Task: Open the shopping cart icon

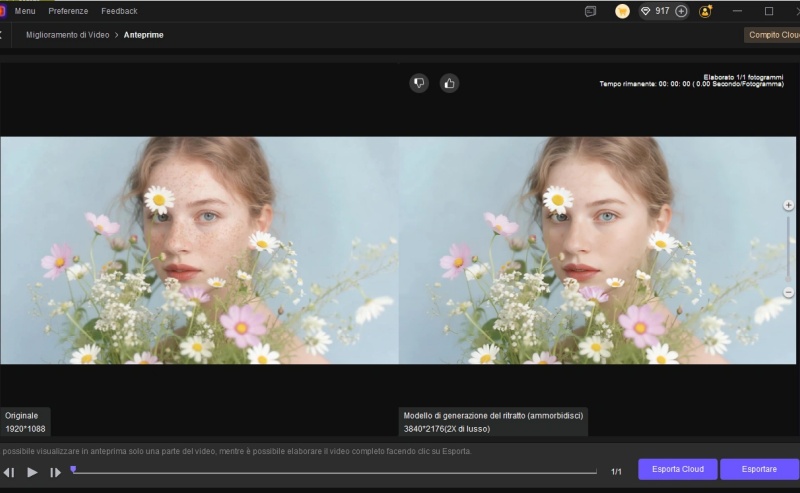Action: tap(622, 11)
